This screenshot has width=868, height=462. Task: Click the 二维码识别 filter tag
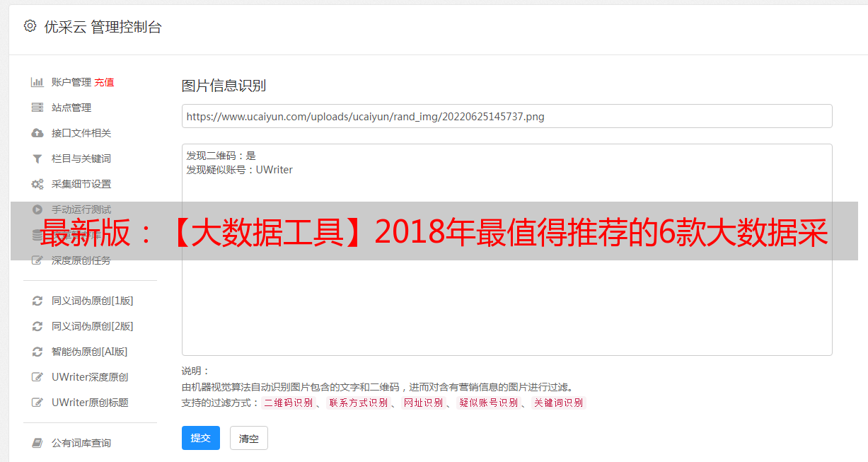(289, 403)
